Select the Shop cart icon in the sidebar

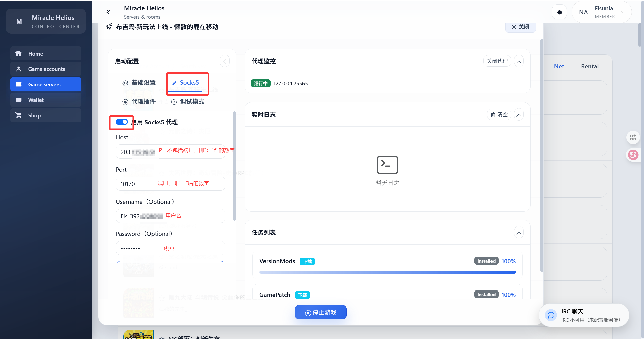tap(19, 115)
